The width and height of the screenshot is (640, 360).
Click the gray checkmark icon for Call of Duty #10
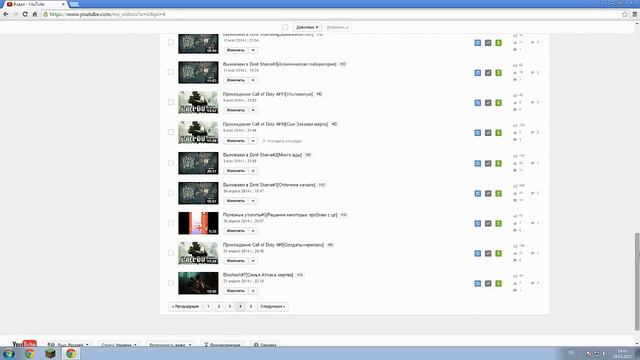point(488,133)
